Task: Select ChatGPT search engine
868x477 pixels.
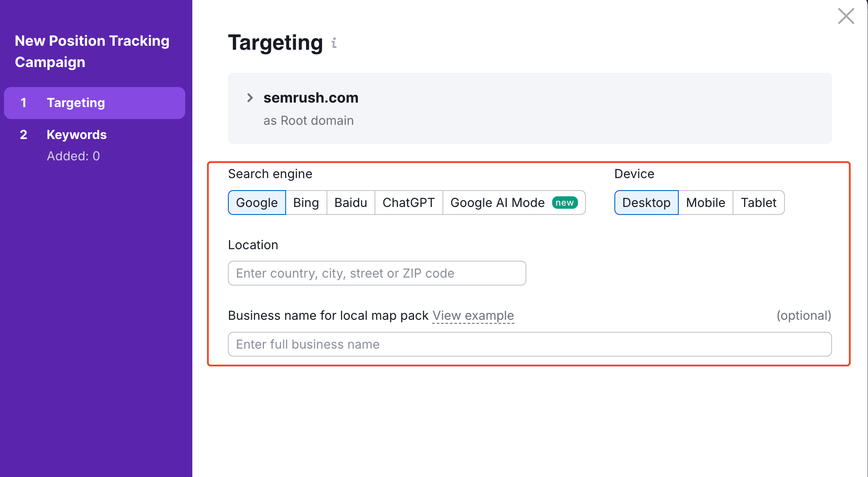Action: (x=409, y=203)
